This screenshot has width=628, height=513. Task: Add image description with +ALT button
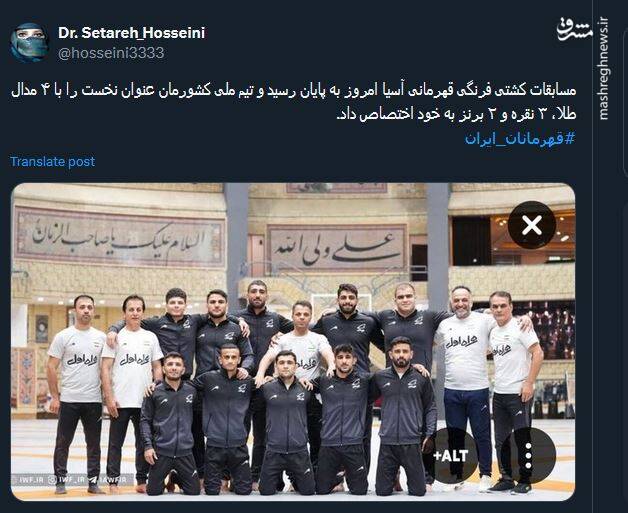[x=451, y=455]
